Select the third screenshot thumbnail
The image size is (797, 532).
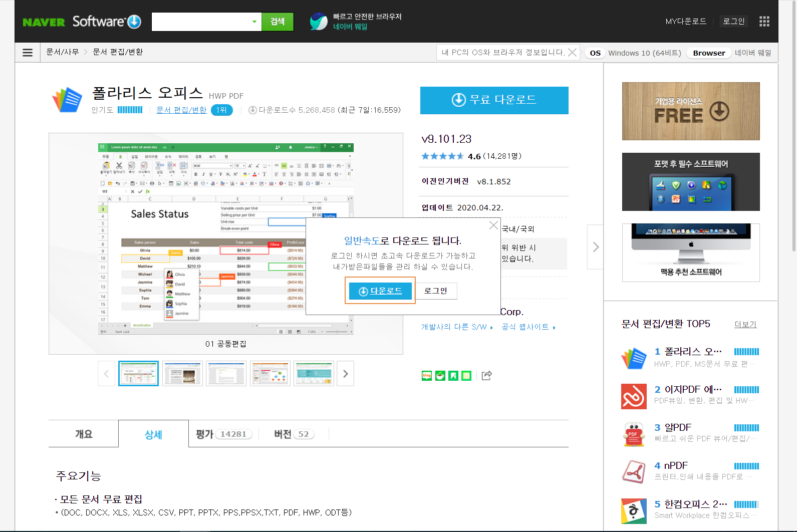tap(226, 374)
